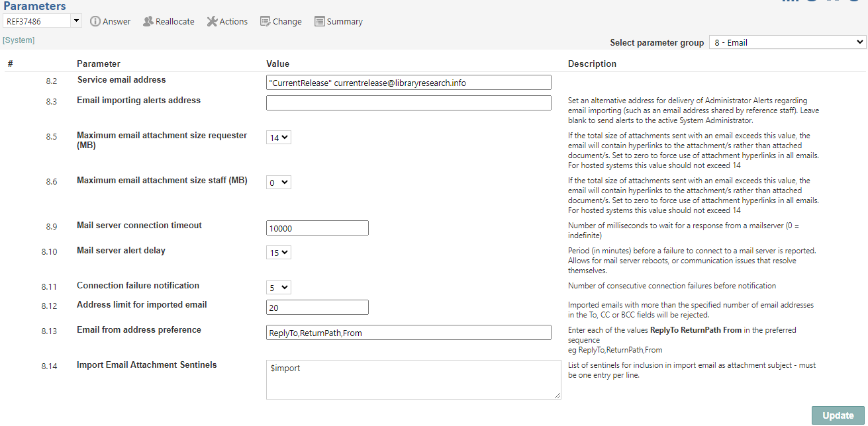Click the description about Administrator Alerts delivery address
This screenshot has width=868, height=426.
click(693, 111)
